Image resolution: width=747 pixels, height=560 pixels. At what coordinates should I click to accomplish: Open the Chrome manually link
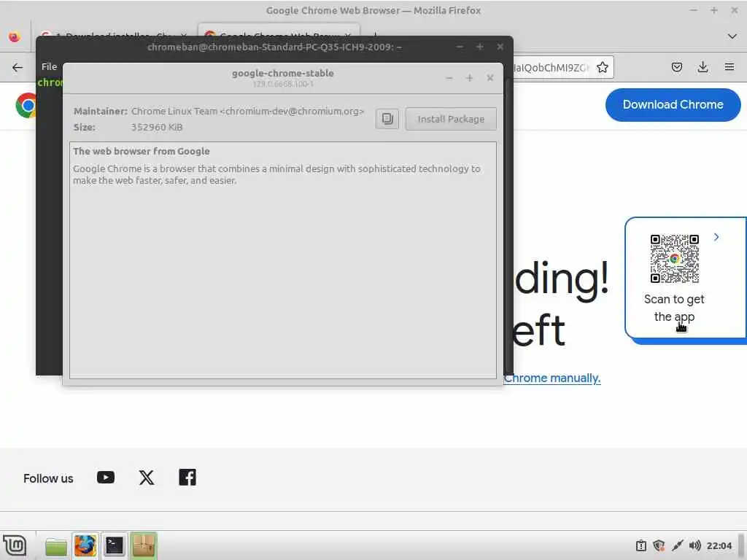coord(552,378)
